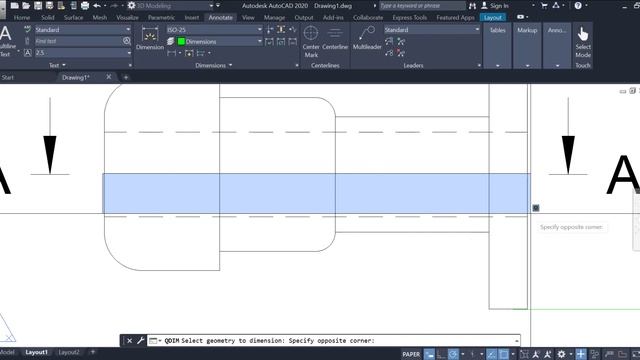Click the Find text input field
Viewport: 640px width, 360px height.
point(78,41)
